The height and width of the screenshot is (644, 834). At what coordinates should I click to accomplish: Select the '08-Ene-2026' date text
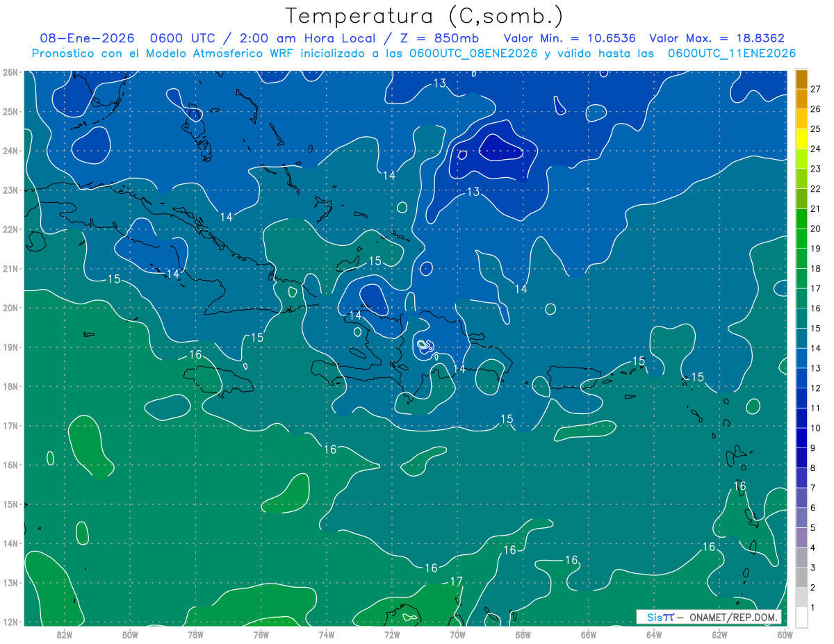click(86, 38)
